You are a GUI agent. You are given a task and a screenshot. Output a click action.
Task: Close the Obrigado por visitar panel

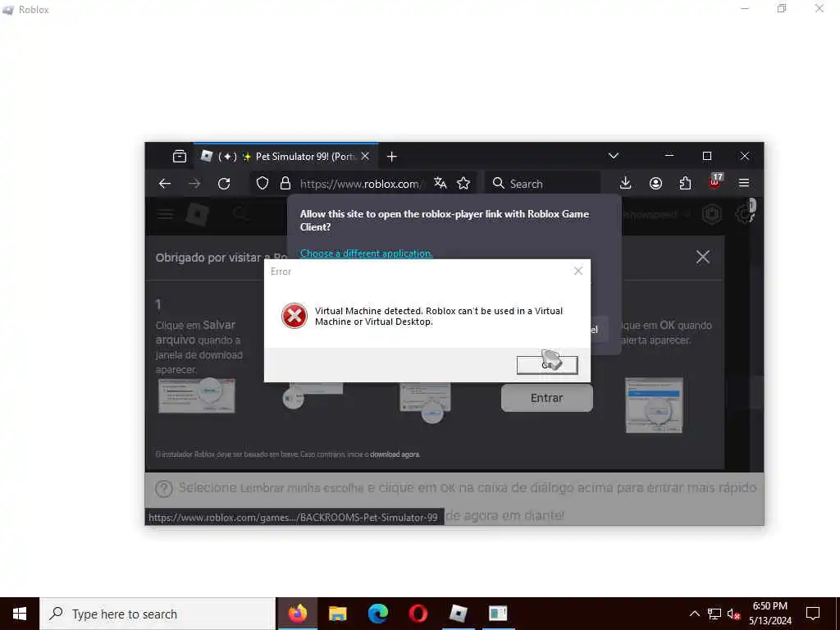pos(703,257)
